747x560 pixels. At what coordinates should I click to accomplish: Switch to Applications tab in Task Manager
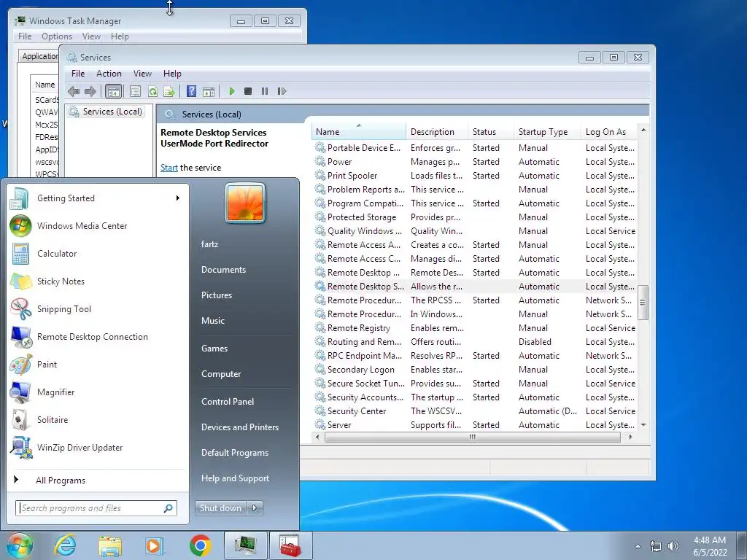pos(39,56)
